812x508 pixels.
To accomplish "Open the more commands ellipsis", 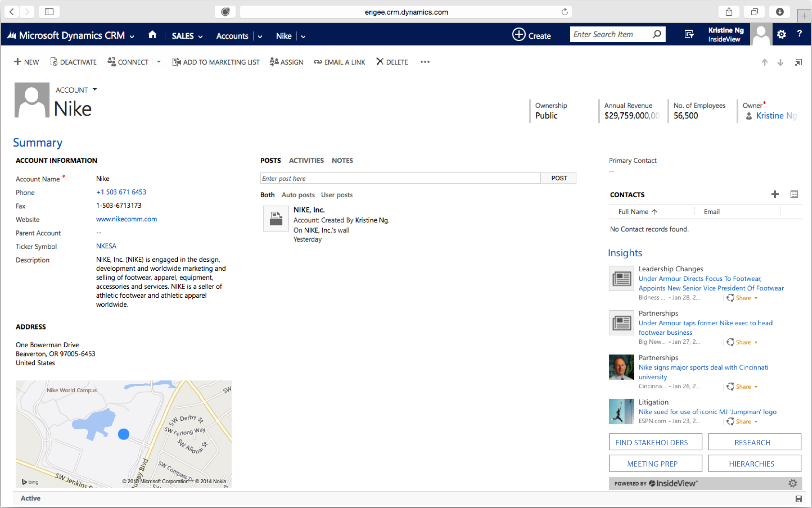I will click(x=425, y=62).
